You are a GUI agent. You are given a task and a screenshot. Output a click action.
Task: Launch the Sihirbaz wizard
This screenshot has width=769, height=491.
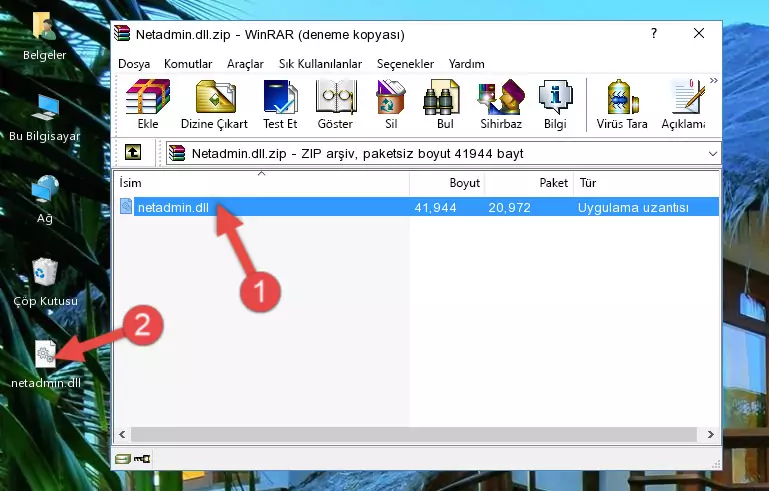click(x=501, y=104)
